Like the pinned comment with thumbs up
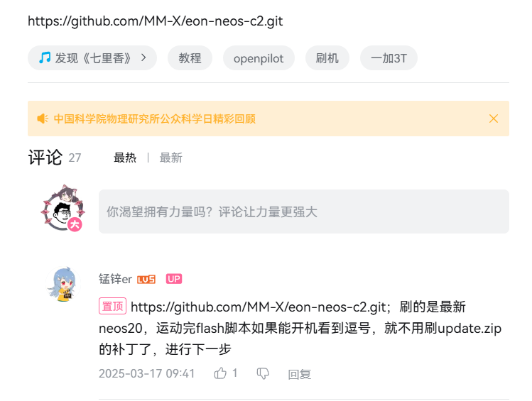Screen dimensions: 532x401 [x=220, y=373]
